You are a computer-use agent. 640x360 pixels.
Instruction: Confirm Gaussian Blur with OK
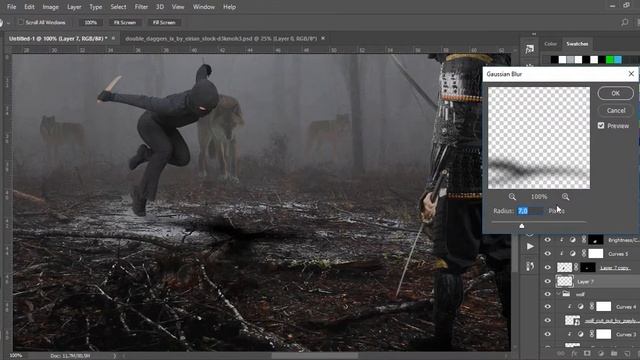[616, 93]
